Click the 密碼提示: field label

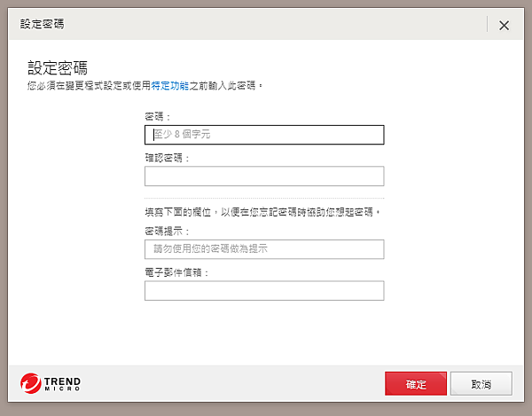tap(168, 231)
